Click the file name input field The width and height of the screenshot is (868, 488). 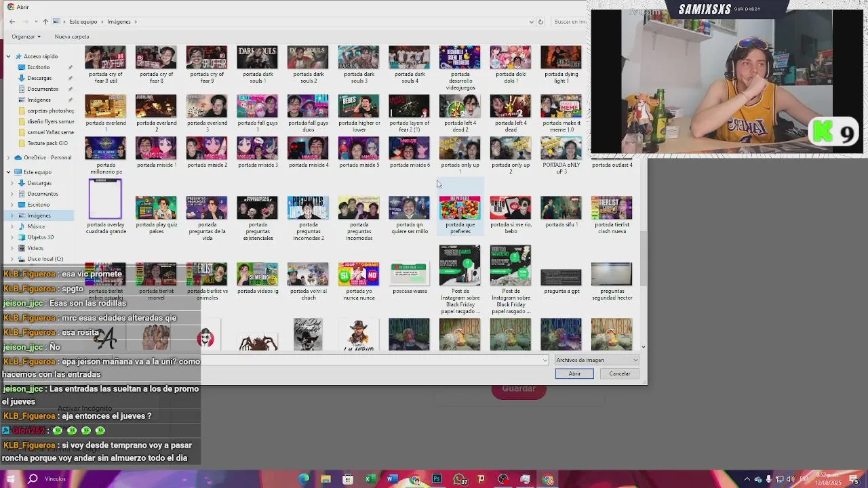point(373,360)
